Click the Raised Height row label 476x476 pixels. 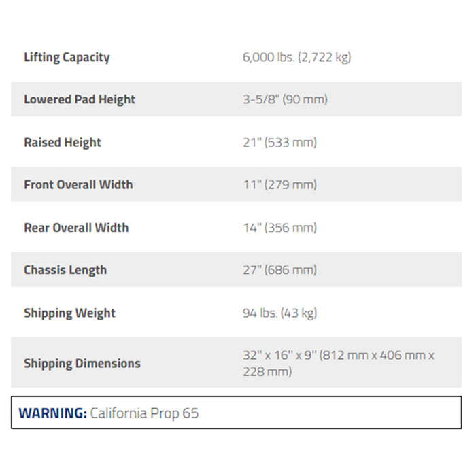click(63, 143)
